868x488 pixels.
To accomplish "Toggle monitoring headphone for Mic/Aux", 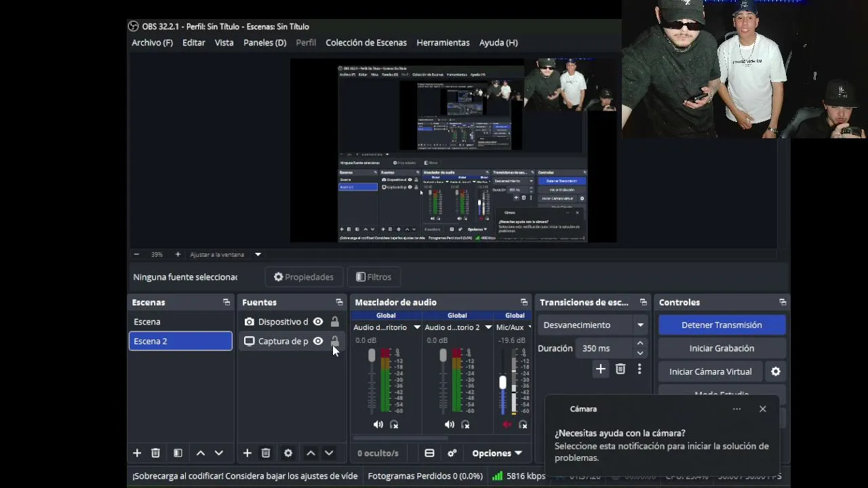I will pyautogui.click(x=523, y=424).
